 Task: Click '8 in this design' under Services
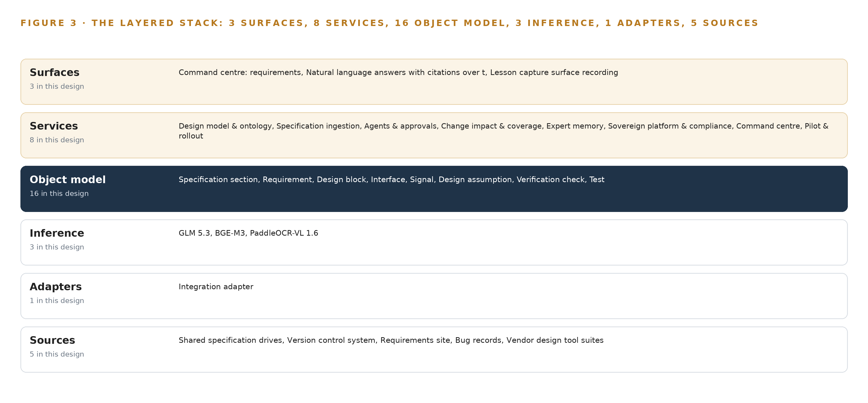(57, 140)
